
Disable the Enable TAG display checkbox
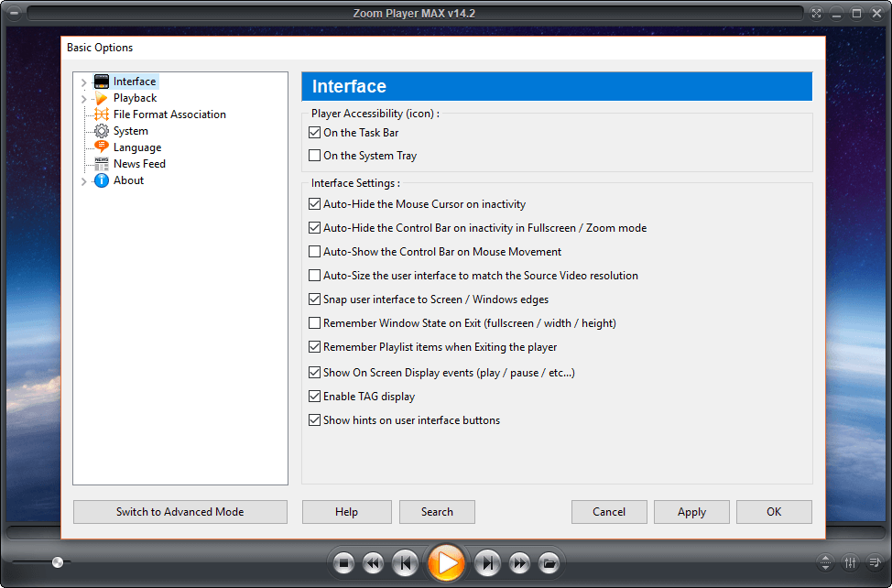(315, 397)
